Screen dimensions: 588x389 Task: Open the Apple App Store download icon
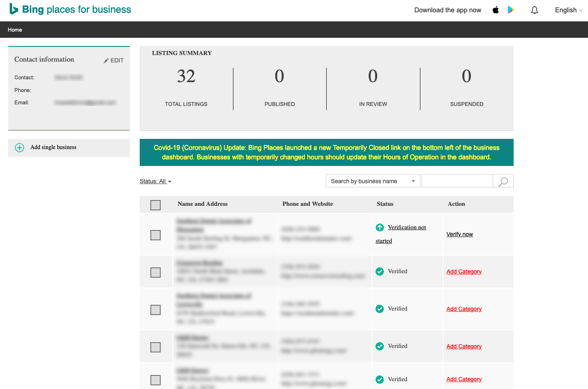tap(496, 10)
